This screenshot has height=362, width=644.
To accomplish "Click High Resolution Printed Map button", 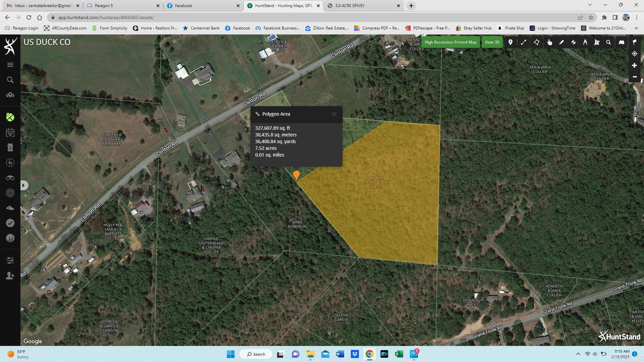I will point(450,42).
